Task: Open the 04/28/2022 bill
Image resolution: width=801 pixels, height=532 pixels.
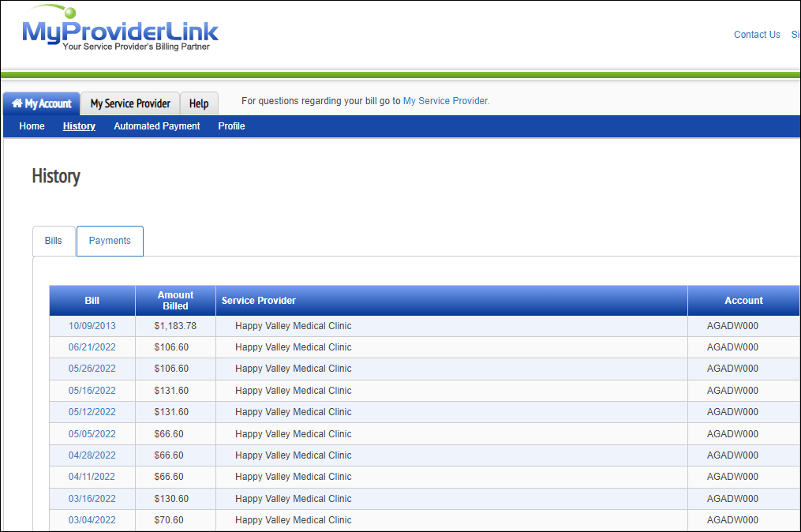Action: tap(92, 455)
